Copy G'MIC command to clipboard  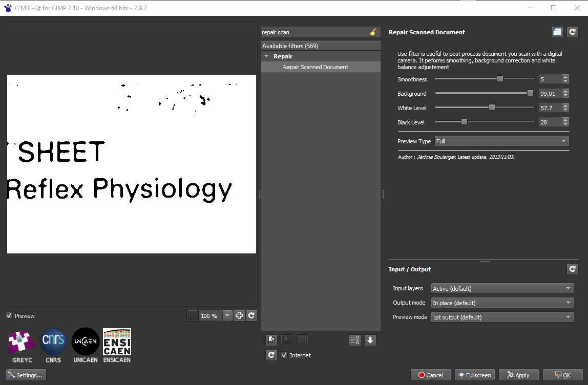[557, 32]
